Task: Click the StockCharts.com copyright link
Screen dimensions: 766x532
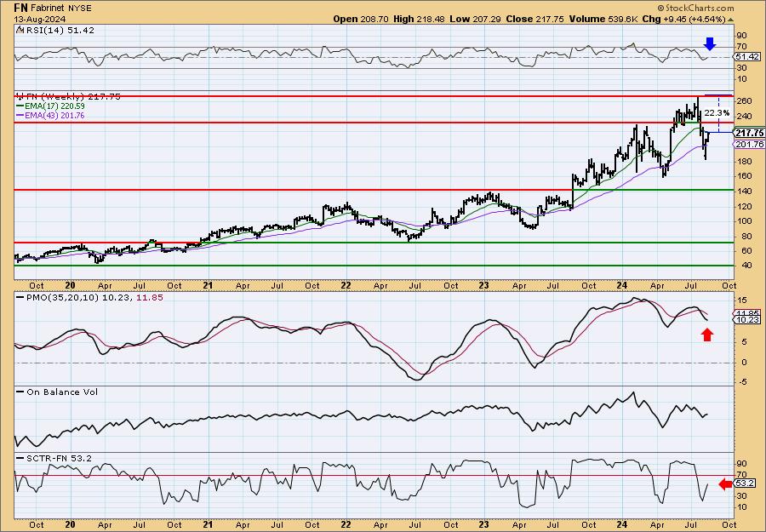Action: (695, 8)
